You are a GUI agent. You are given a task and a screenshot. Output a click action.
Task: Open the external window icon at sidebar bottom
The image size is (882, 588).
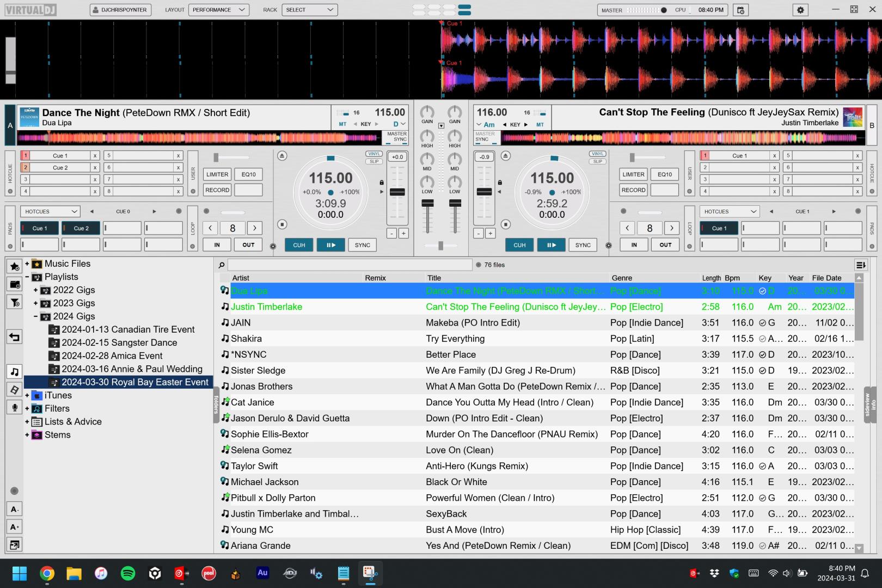(x=15, y=544)
